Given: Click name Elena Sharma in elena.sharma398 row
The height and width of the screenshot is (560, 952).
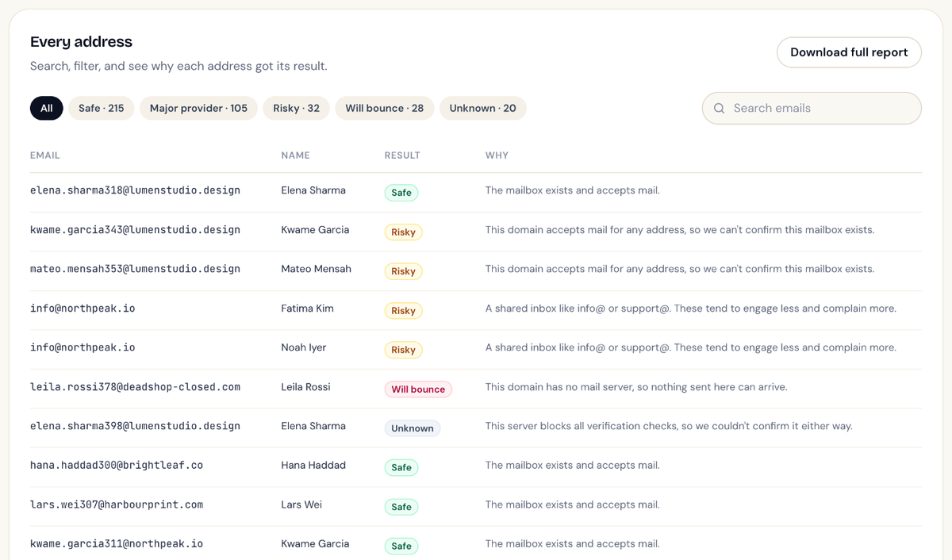Looking at the screenshot, I should click(x=313, y=426).
